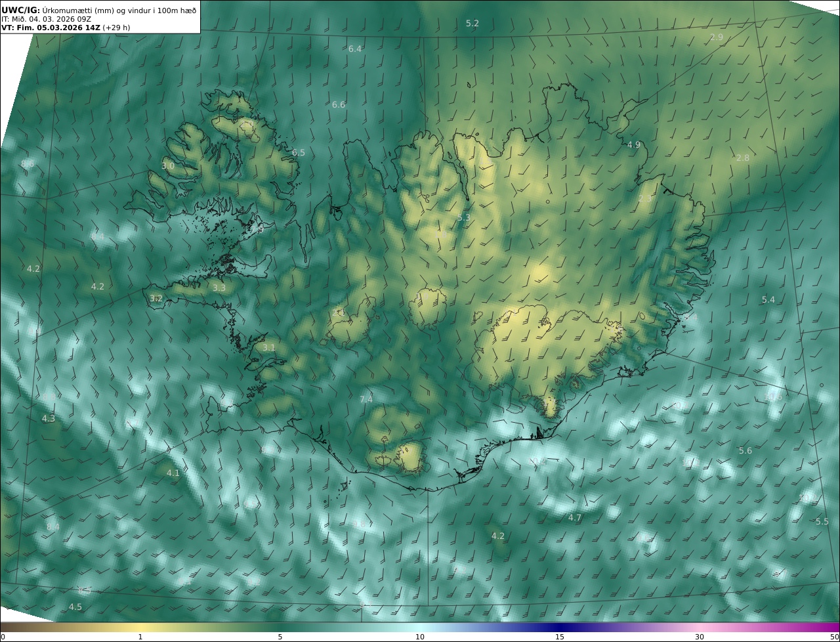Click the color scale tick label 15
Image resolution: width=840 pixels, height=642 pixels.
pos(560,637)
